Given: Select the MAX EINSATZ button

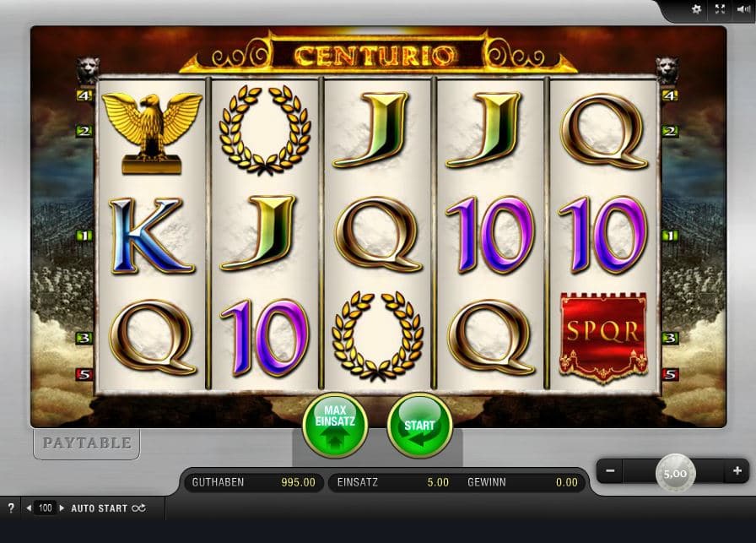Looking at the screenshot, I should click(335, 426).
